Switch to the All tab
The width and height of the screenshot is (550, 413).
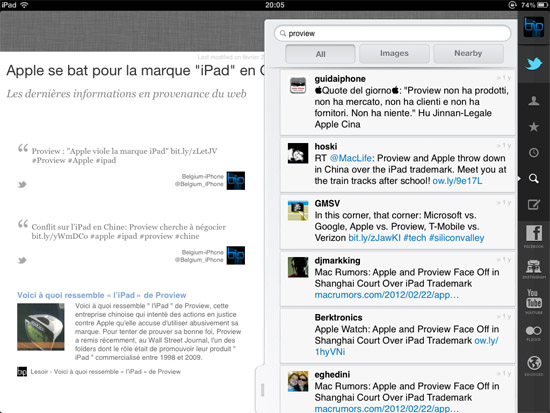320,54
